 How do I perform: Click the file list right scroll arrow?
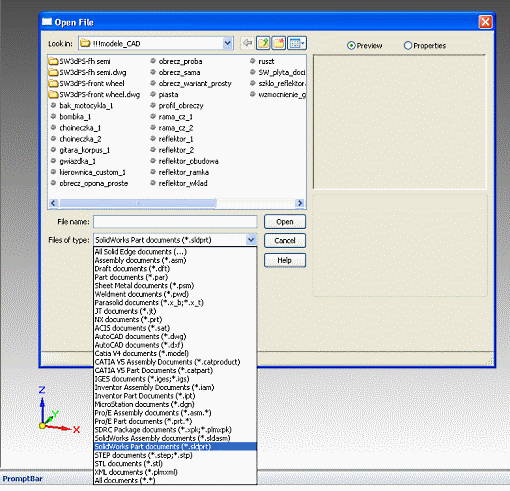(x=300, y=203)
